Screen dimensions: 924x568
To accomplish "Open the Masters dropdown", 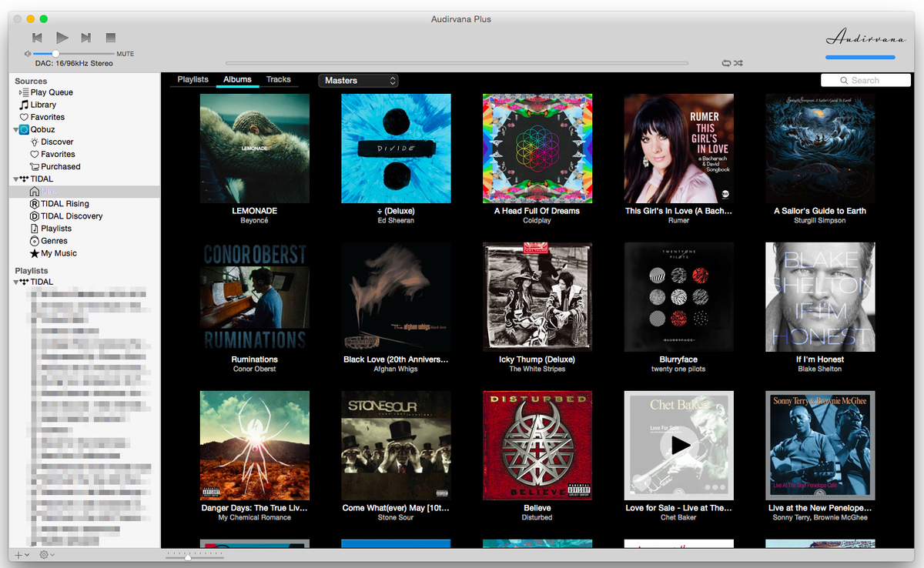I will [358, 80].
